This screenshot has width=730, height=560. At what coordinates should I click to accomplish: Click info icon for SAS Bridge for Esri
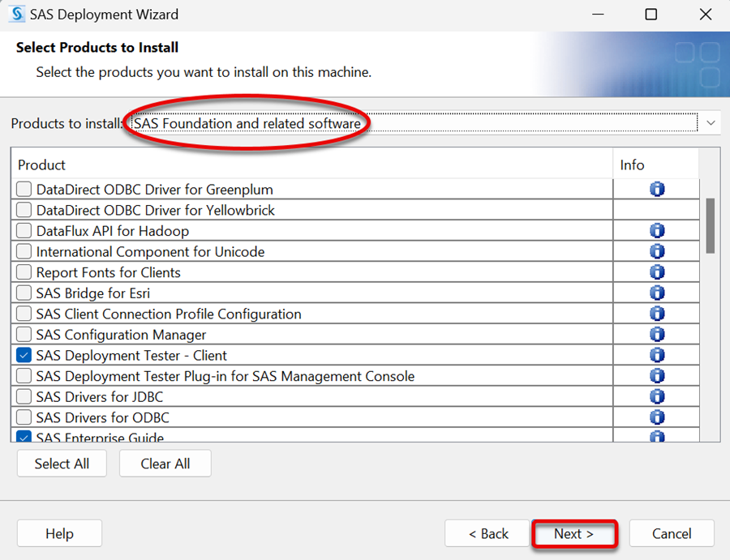(x=657, y=293)
